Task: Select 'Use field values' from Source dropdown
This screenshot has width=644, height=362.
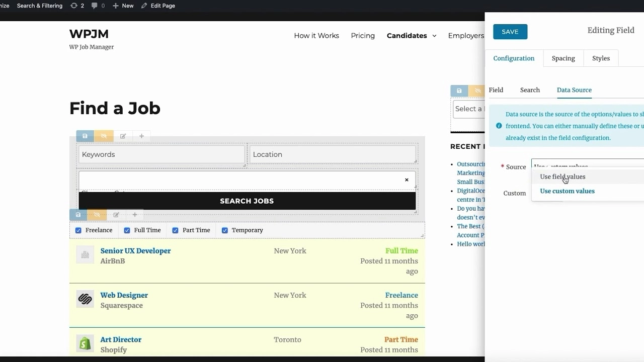Action: [x=562, y=177]
